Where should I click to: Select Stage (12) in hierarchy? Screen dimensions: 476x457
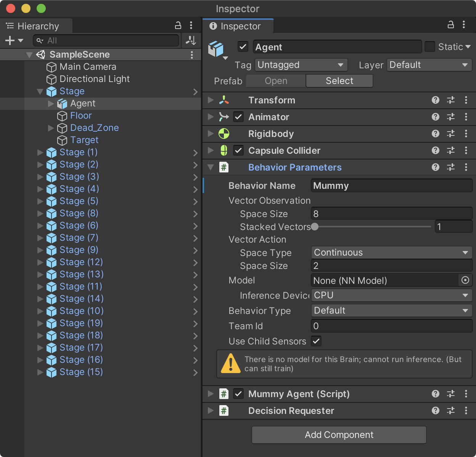pyautogui.click(x=81, y=262)
